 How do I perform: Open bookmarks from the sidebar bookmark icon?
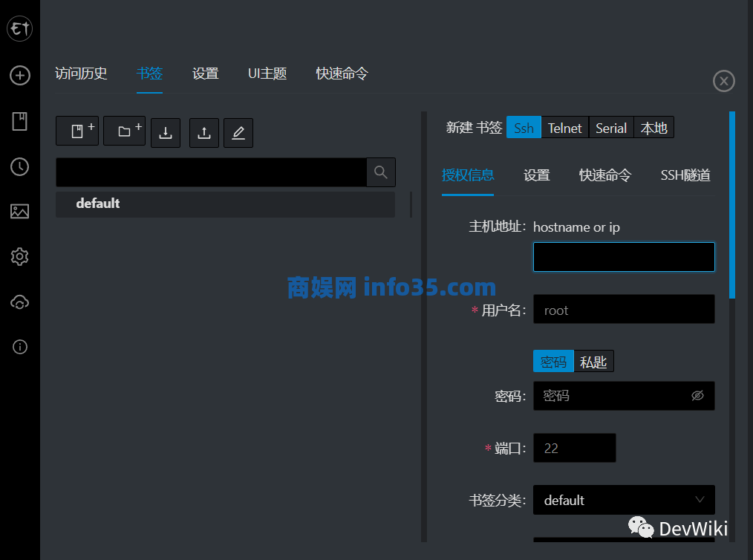coord(20,121)
